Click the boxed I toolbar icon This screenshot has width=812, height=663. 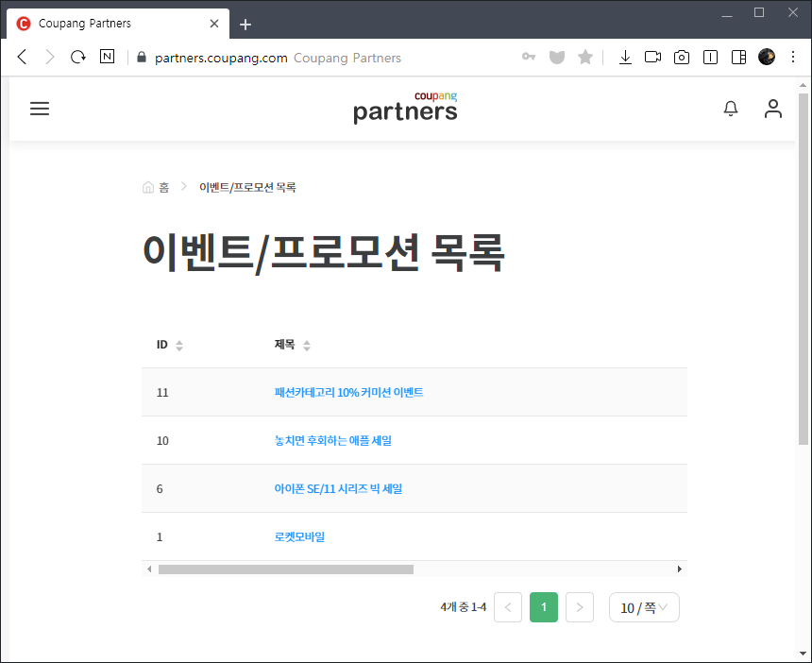pos(710,57)
